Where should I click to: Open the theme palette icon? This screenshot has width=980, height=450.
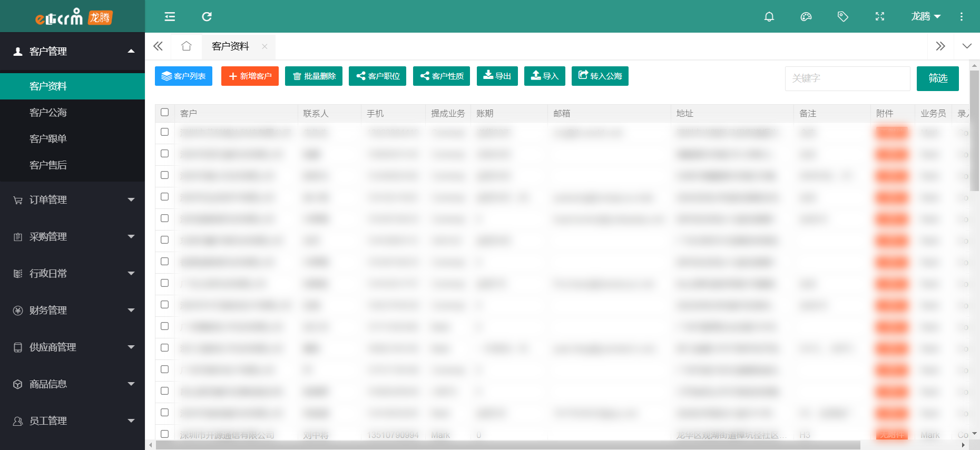[806, 17]
